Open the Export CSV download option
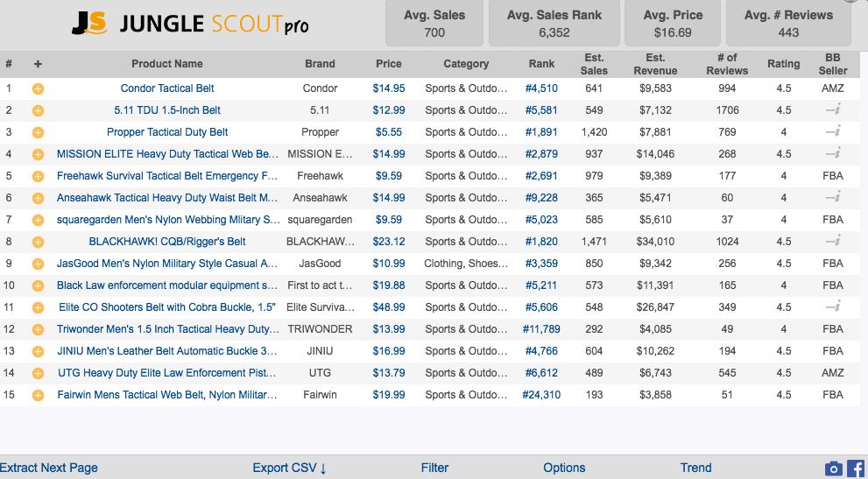Image resolution: width=868 pixels, height=479 pixels. point(289,468)
